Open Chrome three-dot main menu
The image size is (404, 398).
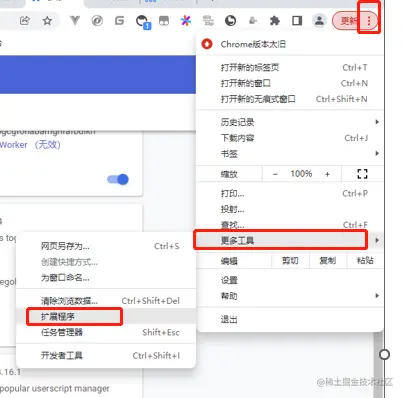pyautogui.click(x=369, y=21)
